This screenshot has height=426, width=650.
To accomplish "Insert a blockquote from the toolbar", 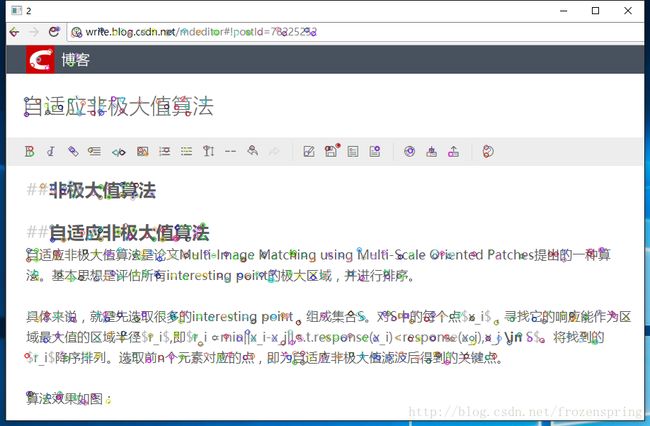I will [x=95, y=151].
